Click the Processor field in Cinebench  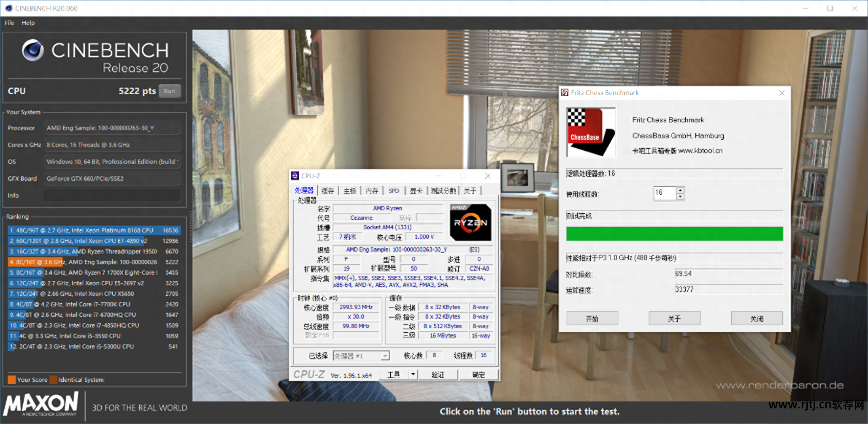[x=113, y=128]
